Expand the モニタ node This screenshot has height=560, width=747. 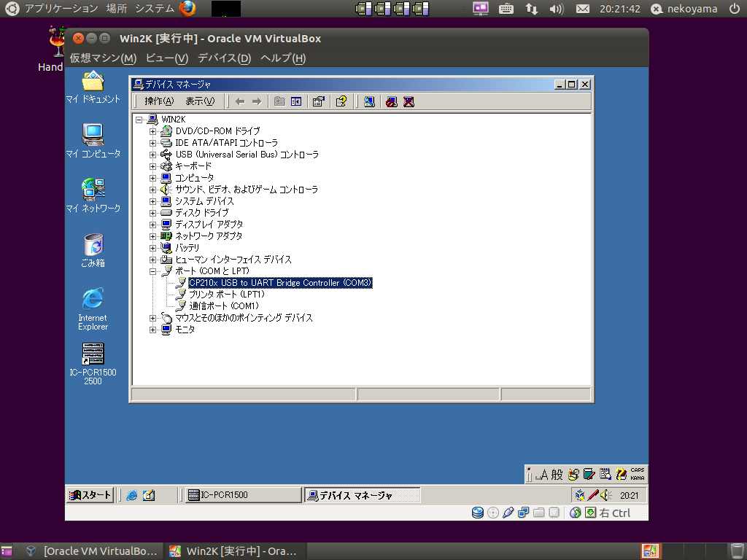coord(152,330)
